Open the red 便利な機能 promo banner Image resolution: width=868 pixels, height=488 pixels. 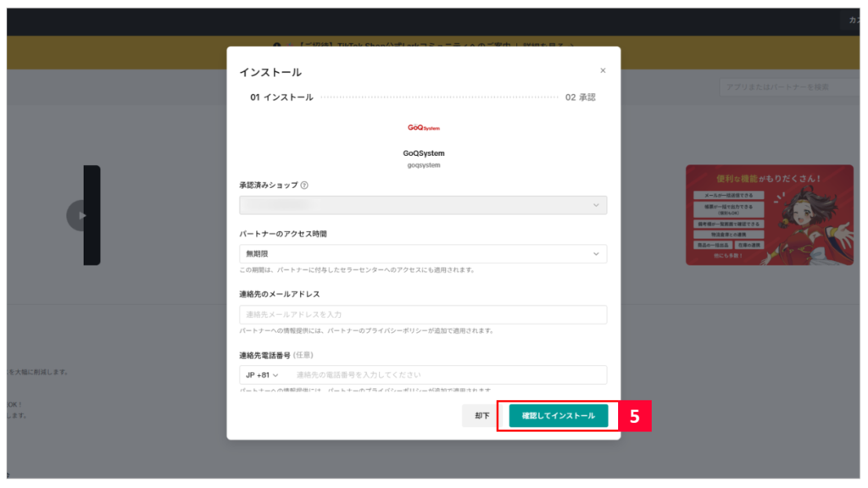coord(768,214)
